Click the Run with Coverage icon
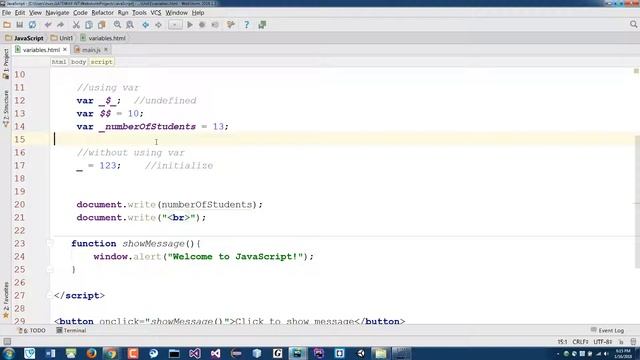The width and height of the screenshot is (640, 360). (215, 25)
